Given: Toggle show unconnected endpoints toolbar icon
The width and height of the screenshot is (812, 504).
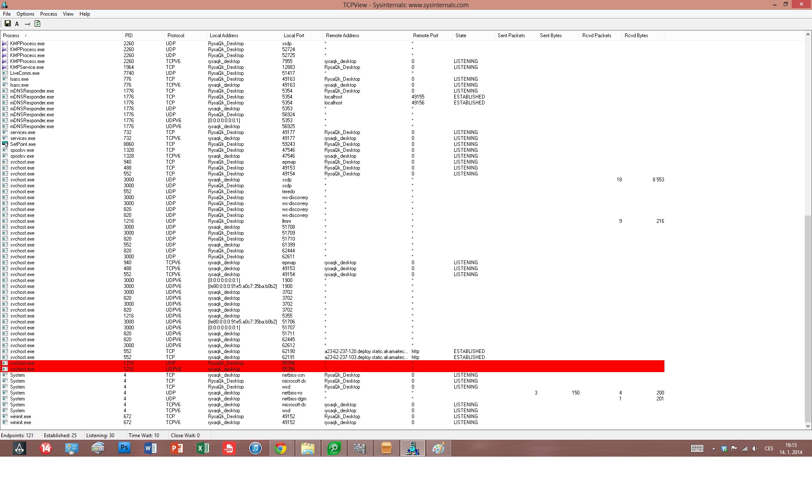Looking at the screenshot, I should (27, 24).
